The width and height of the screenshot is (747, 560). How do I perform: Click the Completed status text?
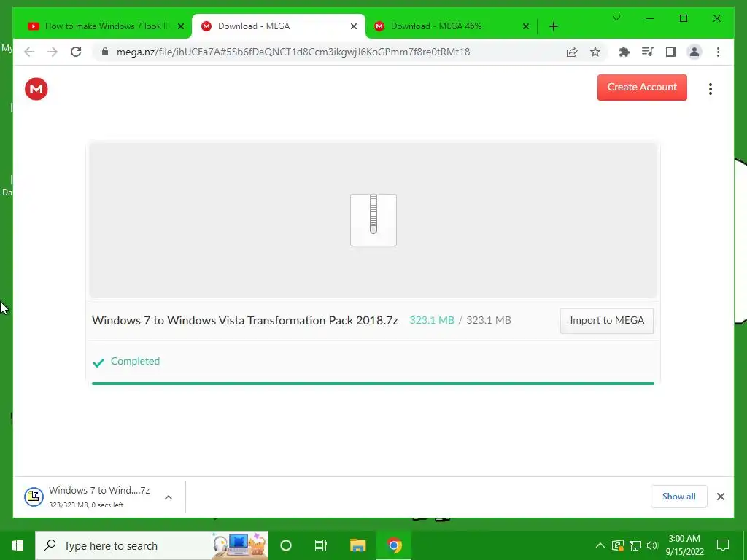point(135,361)
